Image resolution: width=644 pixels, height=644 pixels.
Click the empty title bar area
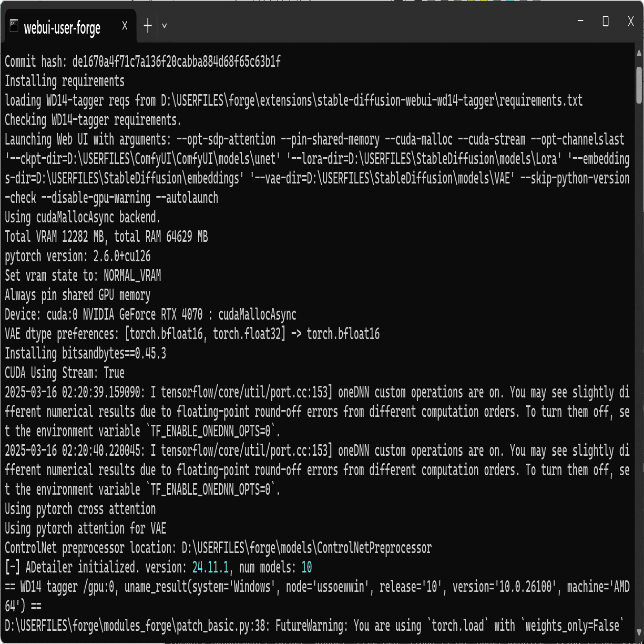pyautogui.click(x=368, y=21)
